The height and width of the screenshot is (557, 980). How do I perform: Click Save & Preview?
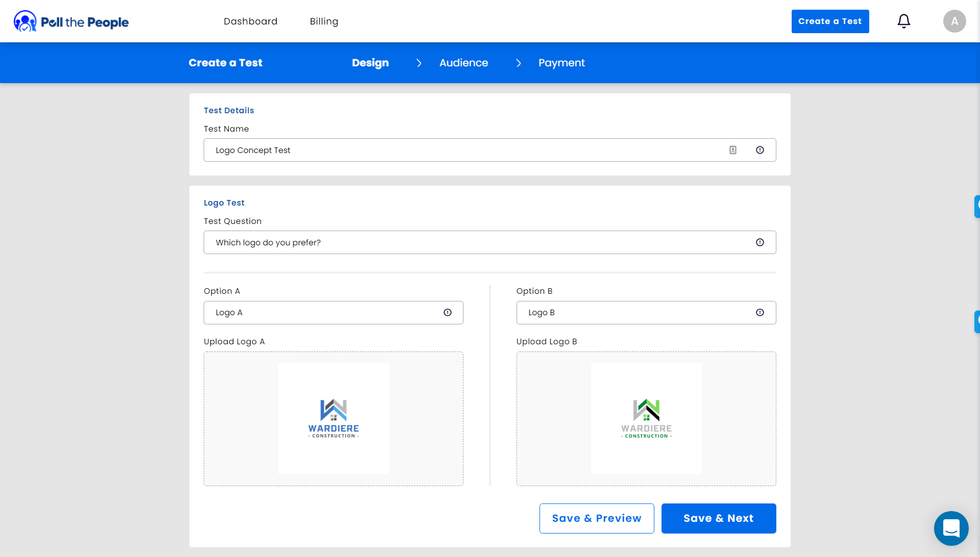click(x=596, y=518)
